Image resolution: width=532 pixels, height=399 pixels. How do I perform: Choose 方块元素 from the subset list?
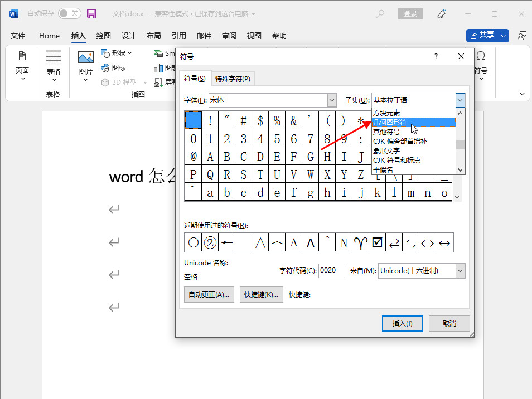414,113
